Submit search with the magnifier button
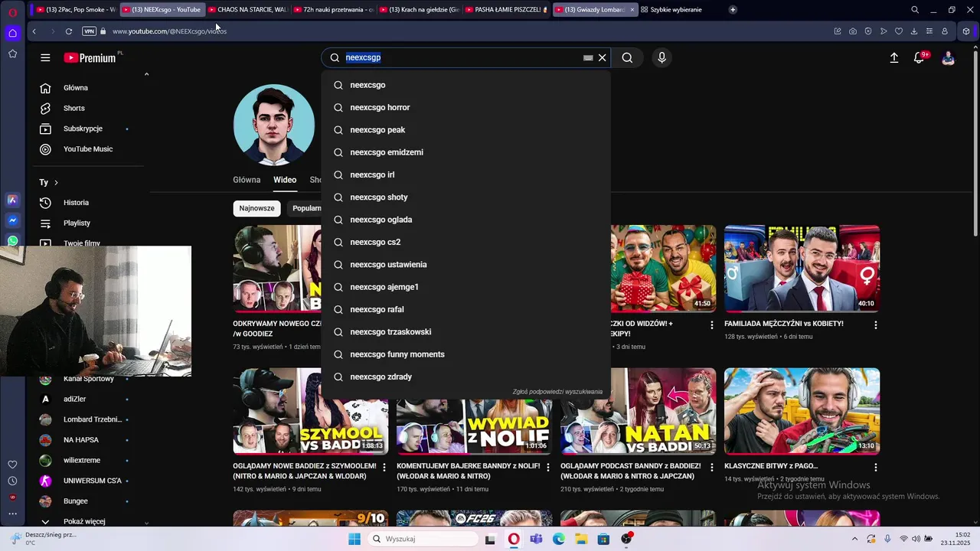 coord(627,57)
